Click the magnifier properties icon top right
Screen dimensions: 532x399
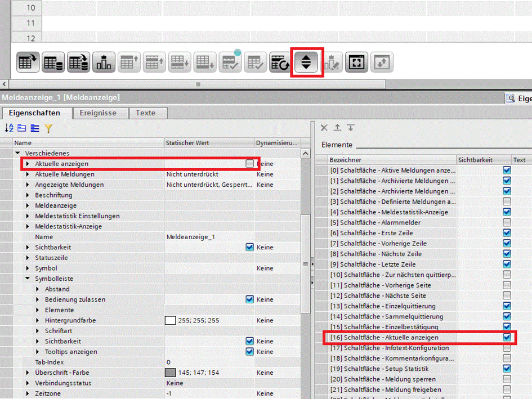click(510, 98)
